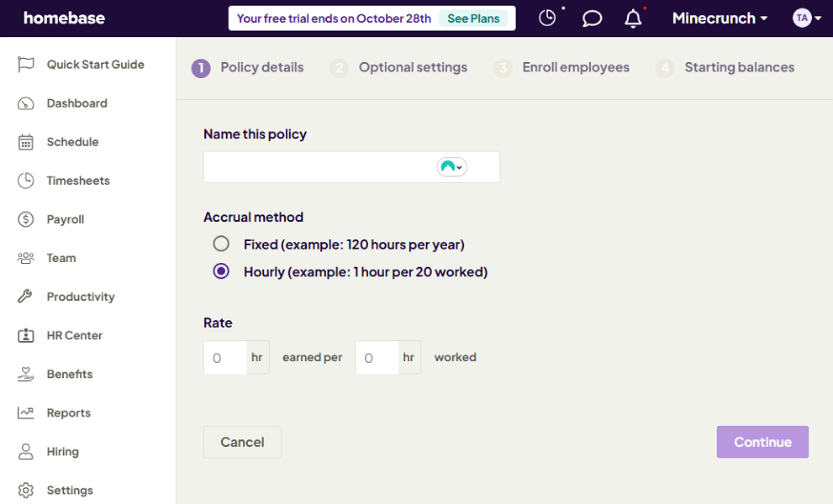Select the Payroll sidebar icon
This screenshot has width=833, height=504.
pos(26,218)
